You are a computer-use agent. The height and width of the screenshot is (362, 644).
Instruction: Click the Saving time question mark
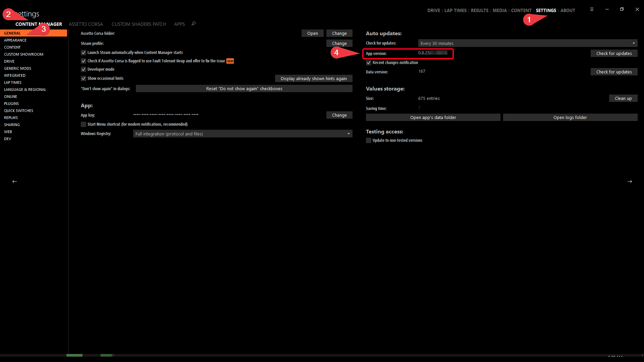coord(419,108)
